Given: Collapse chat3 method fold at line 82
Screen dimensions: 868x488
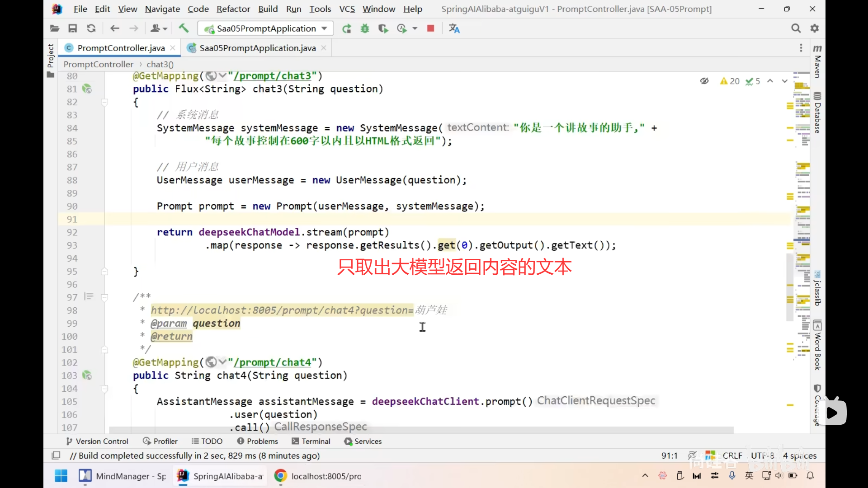Looking at the screenshot, I should click(x=104, y=102).
